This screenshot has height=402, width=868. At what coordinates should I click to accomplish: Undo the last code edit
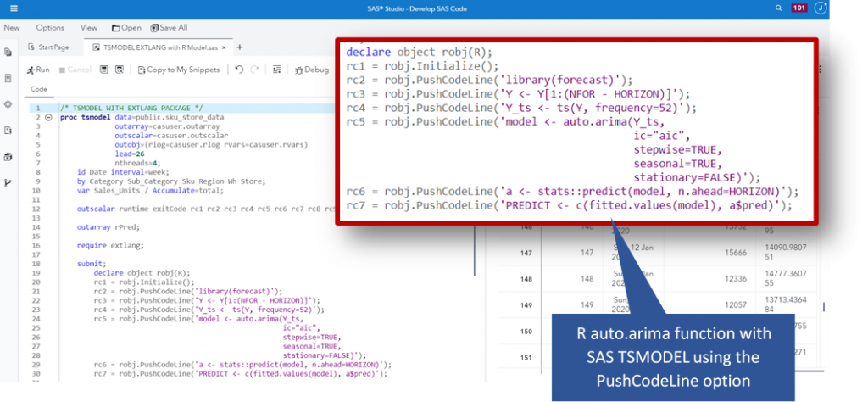tap(239, 70)
